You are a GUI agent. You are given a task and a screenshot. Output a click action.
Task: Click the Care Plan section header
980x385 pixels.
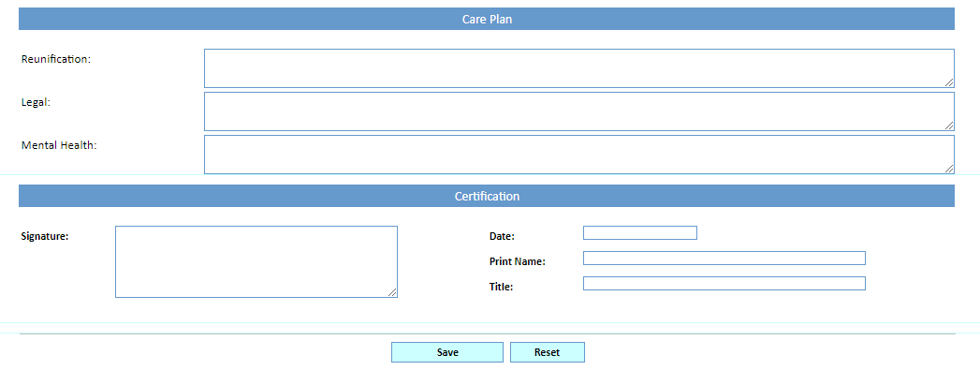coord(487,19)
